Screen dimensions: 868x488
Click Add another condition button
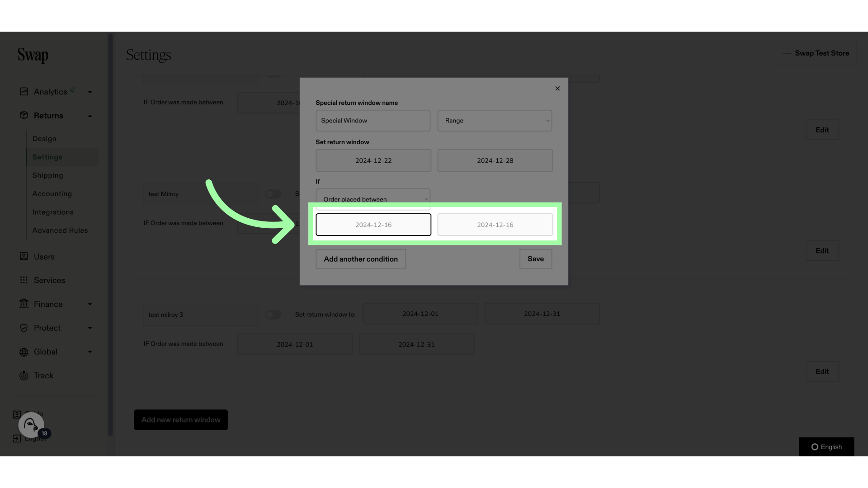[361, 258]
